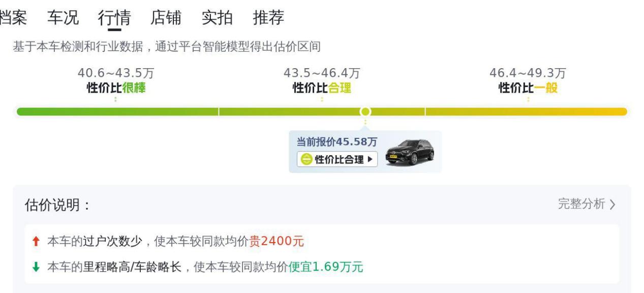Open the 店铺 tab

tap(166, 18)
